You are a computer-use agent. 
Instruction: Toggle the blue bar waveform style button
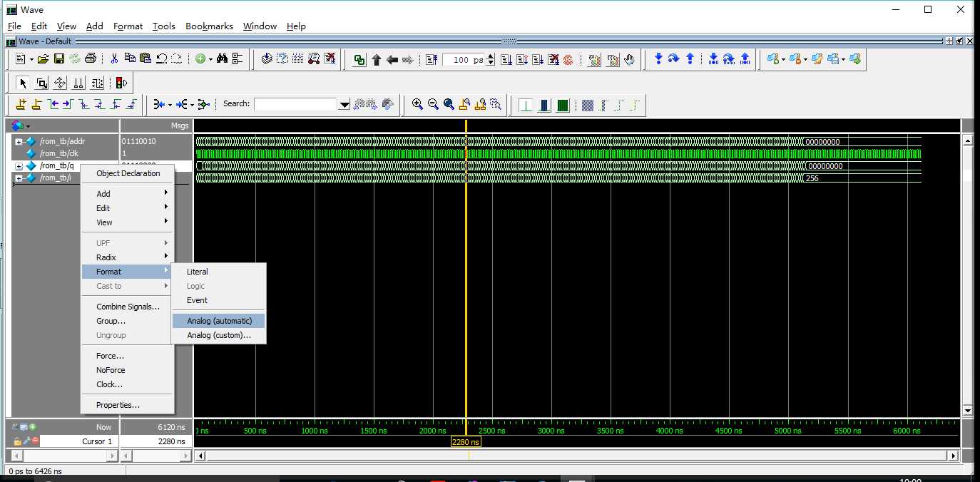click(x=544, y=105)
